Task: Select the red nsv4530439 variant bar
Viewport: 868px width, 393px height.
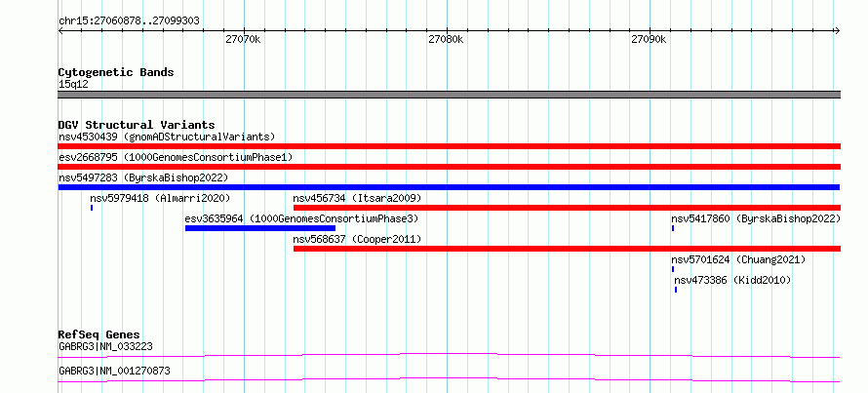Action: (x=450, y=146)
